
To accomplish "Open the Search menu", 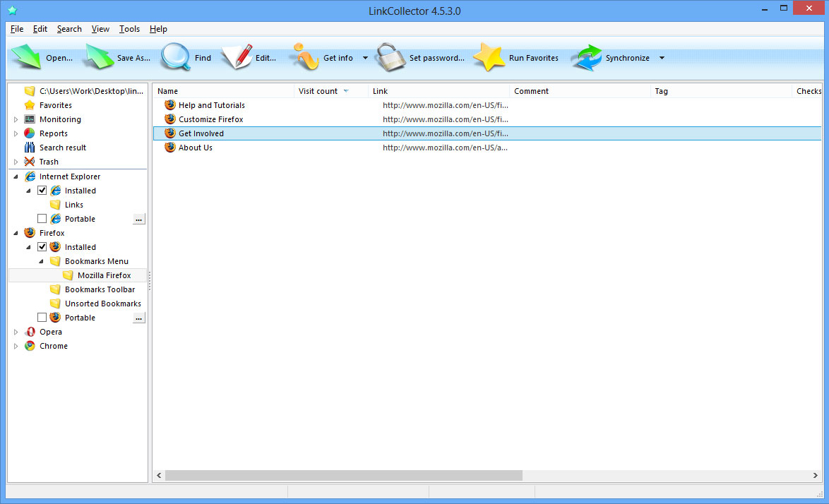I will [x=69, y=29].
